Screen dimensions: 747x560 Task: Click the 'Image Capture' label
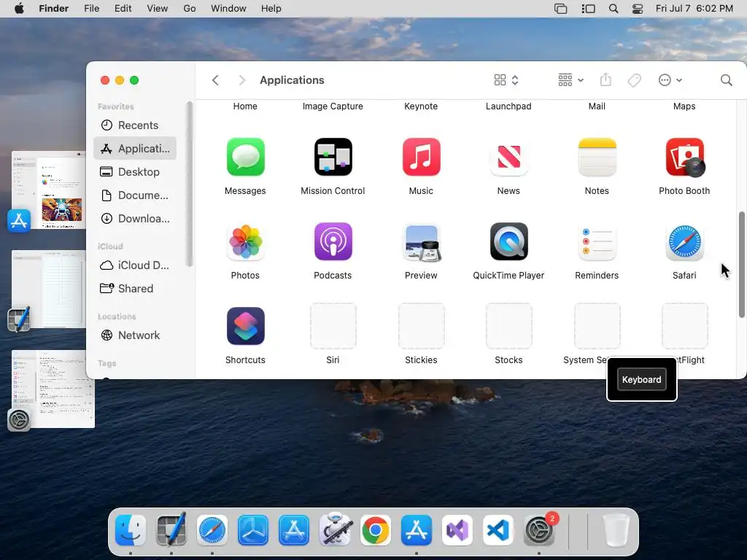(x=333, y=106)
